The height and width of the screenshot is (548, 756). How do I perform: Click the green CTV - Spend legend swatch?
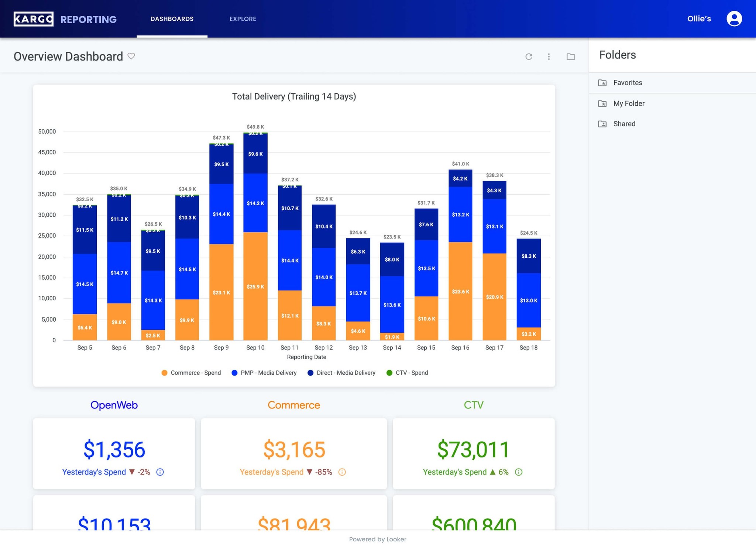(x=389, y=373)
